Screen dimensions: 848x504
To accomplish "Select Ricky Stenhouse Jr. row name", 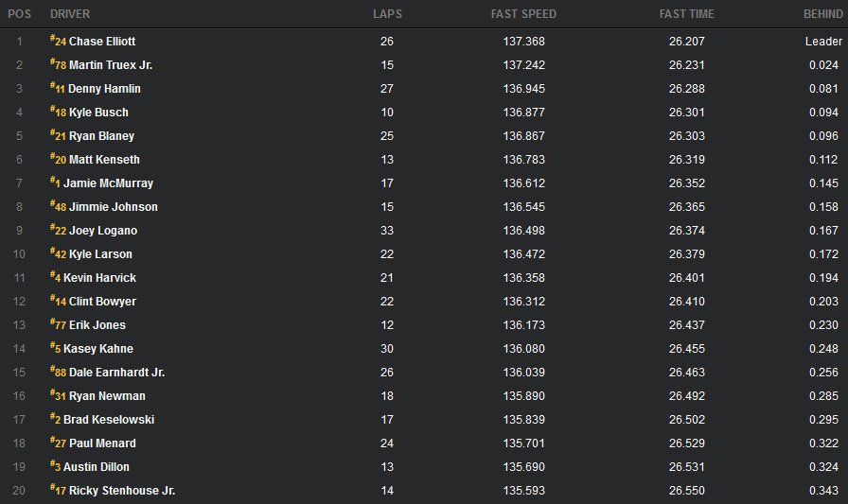I will pyautogui.click(x=122, y=491).
